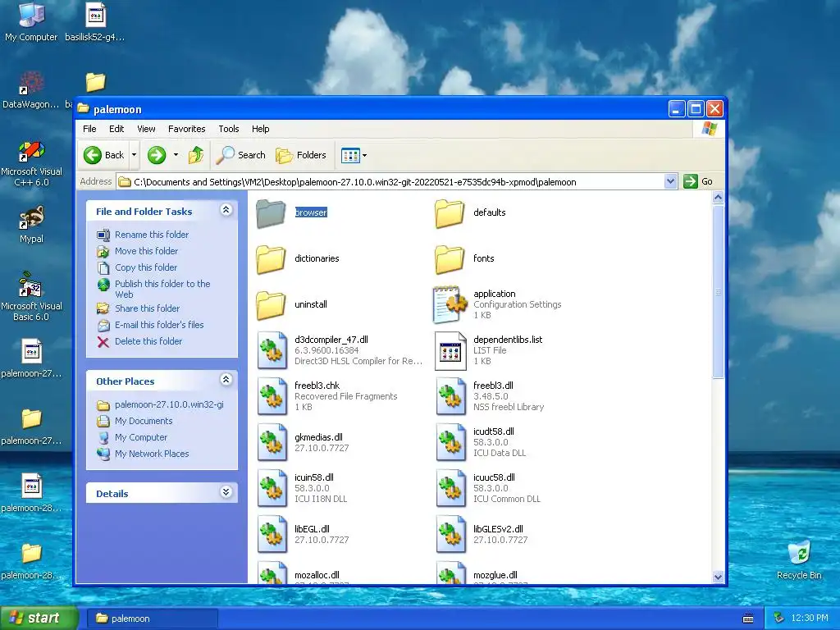Image resolution: width=840 pixels, height=630 pixels.
Task: Select My Computer desktop icon
Action: 31,21
